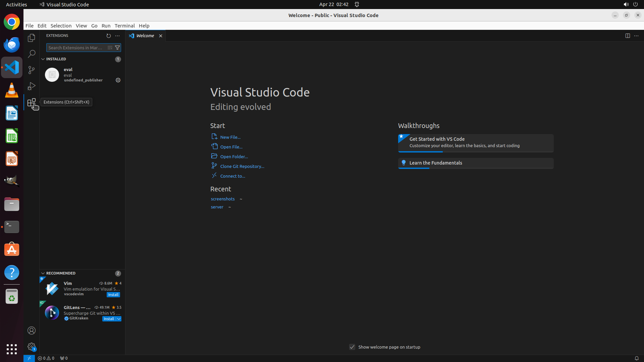Open the Accounts icon in activity bar
Viewport: 644px width, 362px height.
point(32,330)
